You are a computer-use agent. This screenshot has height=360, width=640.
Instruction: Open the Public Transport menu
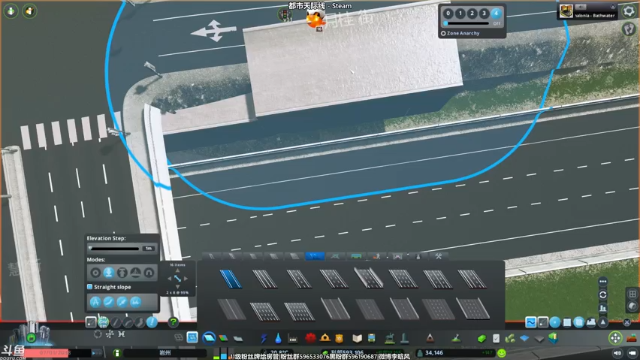pos(371,338)
